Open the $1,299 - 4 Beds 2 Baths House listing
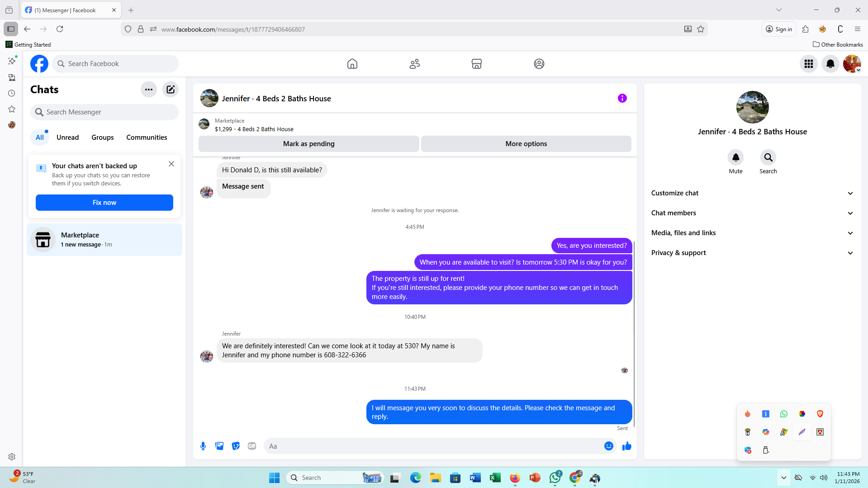Viewport: 868px width, 488px height. 254,129
